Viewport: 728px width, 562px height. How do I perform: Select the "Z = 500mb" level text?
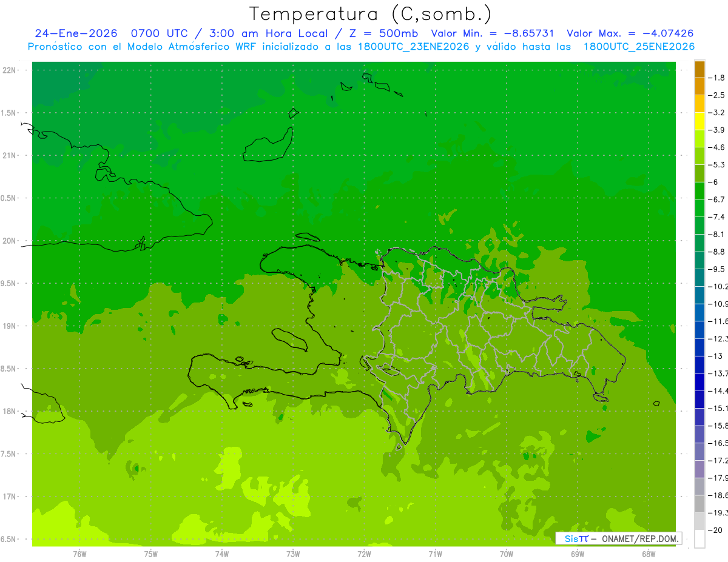pos(380,33)
